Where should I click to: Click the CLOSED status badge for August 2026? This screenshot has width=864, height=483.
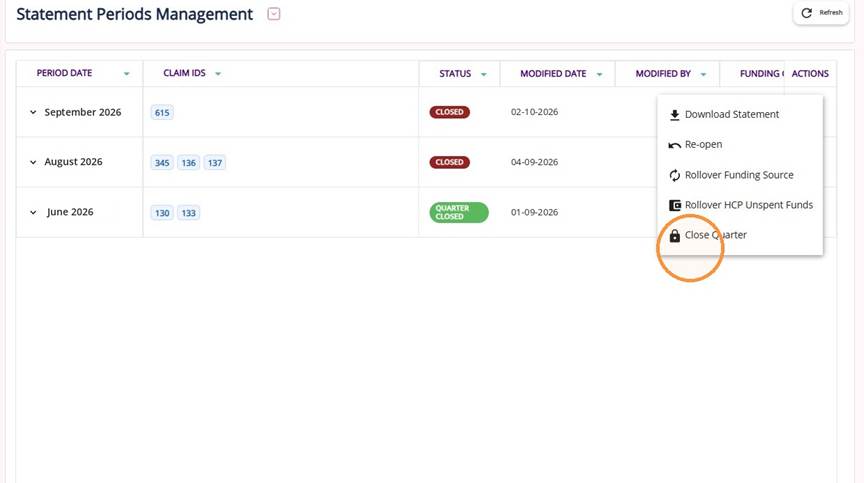tap(450, 162)
